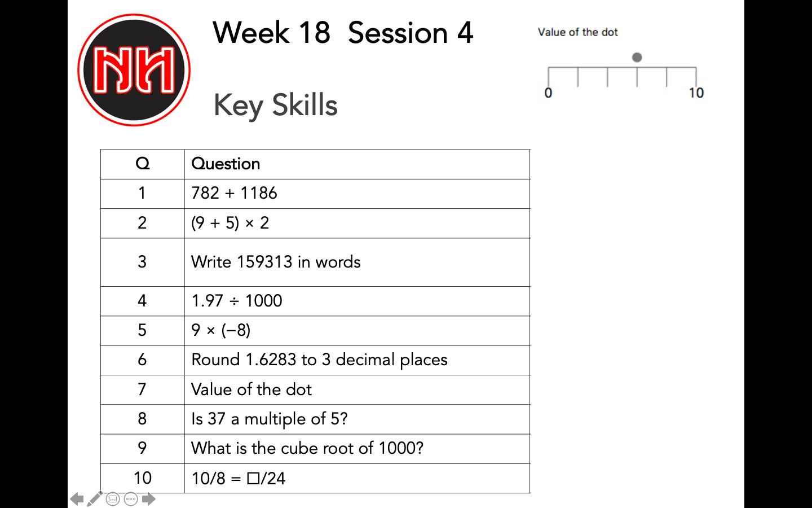Screen dimensions: 812x508
Task: Select the '(9 + 5) × 2' cell
Action: pyautogui.click(x=230, y=223)
